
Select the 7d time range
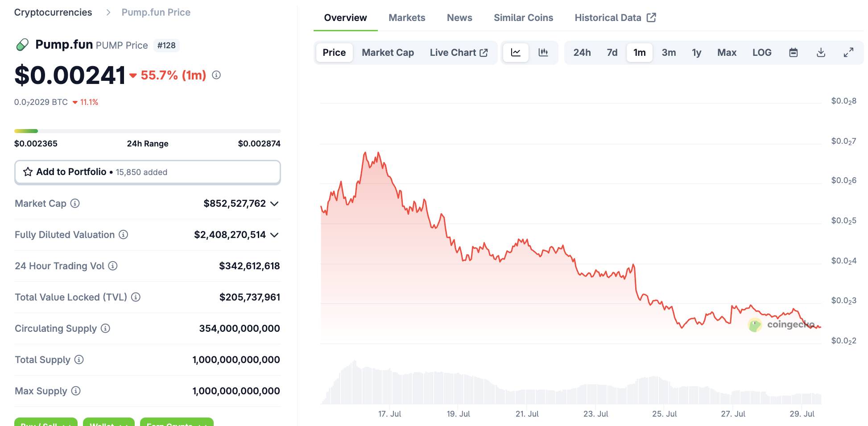tap(611, 52)
